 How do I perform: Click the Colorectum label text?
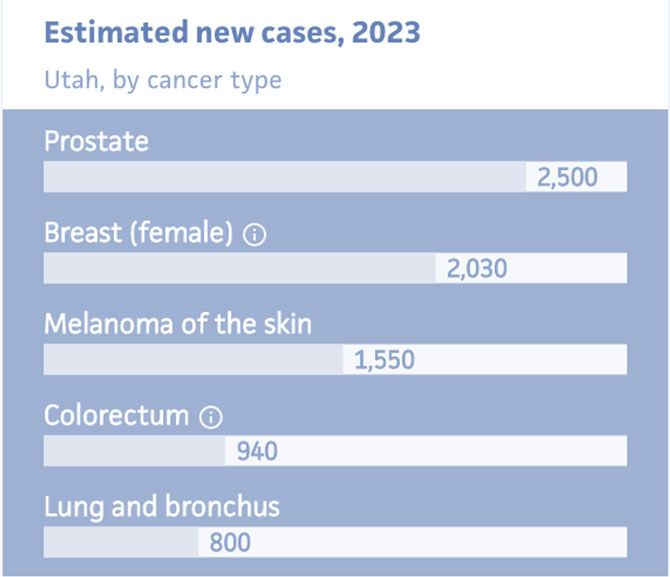(x=116, y=416)
